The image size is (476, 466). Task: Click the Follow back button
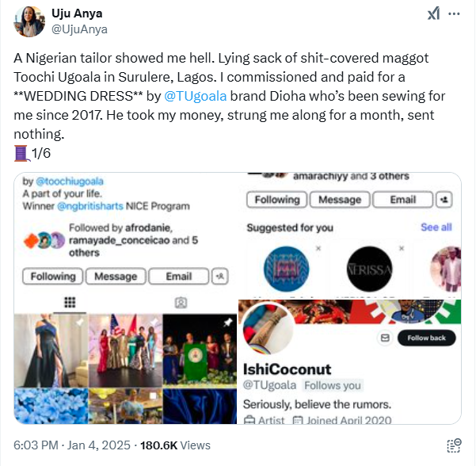coord(426,338)
